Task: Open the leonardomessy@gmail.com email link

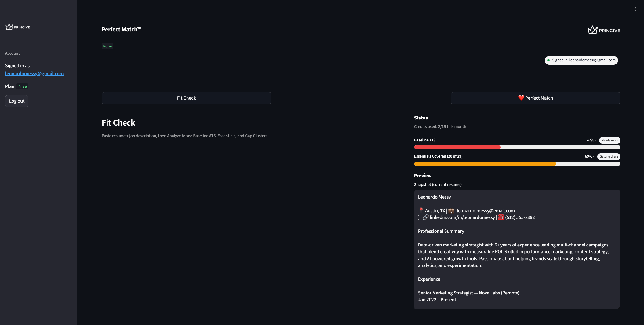Action: coord(34,74)
